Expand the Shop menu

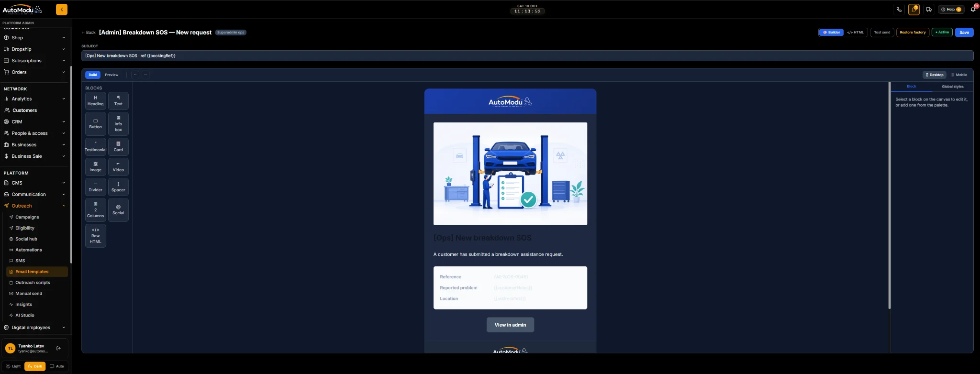pyautogui.click(x=34, y=38)
